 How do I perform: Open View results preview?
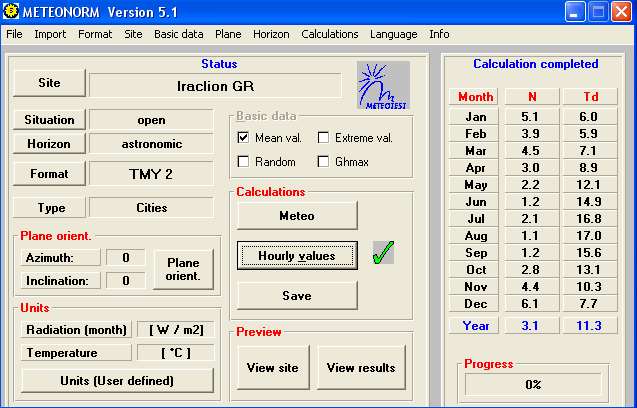361,368
